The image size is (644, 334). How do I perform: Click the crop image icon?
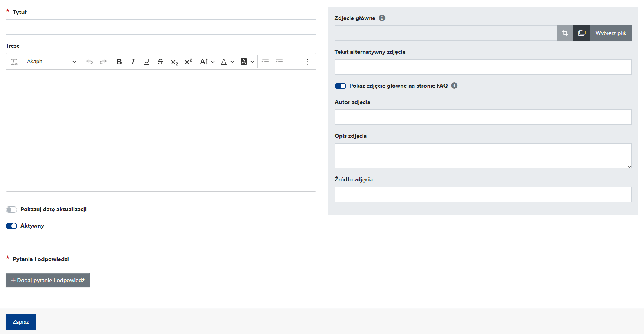tap(565, 33)
